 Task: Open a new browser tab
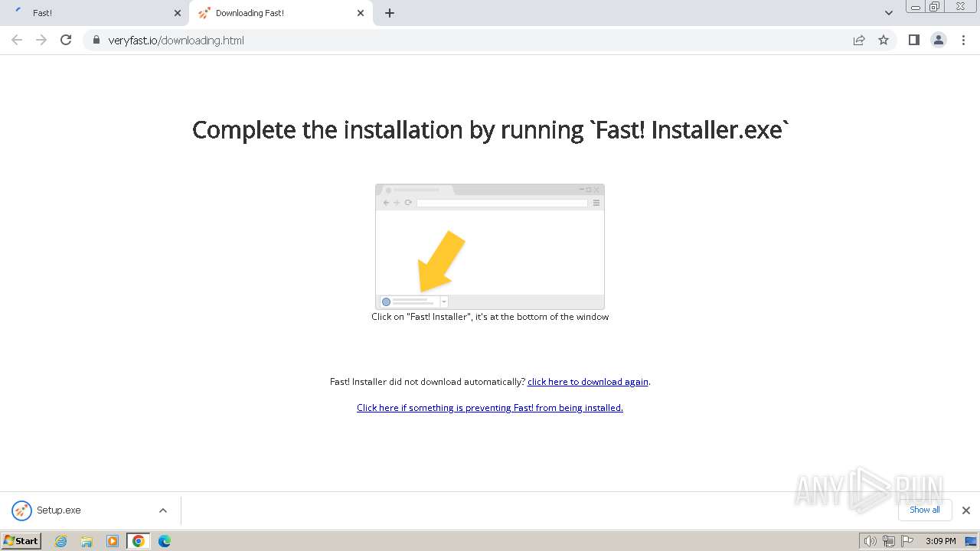(x=390, y=13)
